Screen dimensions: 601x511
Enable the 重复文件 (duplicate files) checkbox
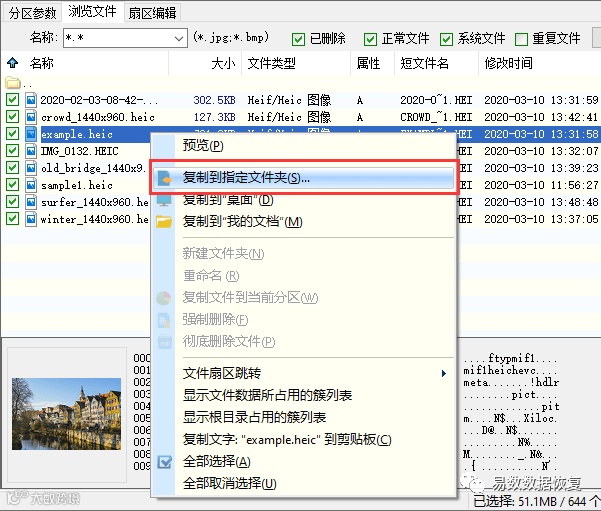(521, 39)
